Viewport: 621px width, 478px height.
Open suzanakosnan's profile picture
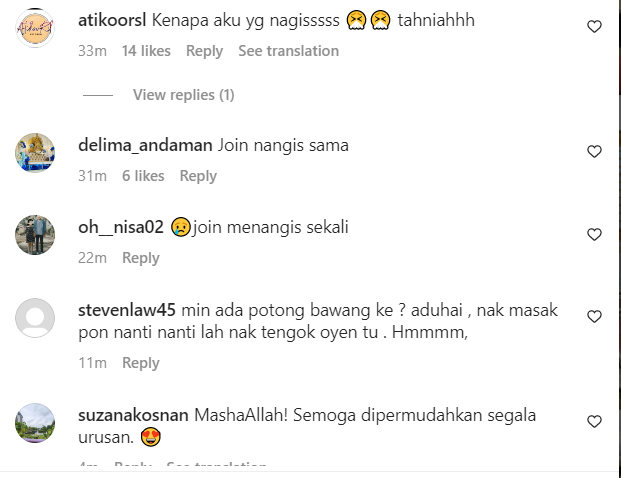(x=35, y=423)
